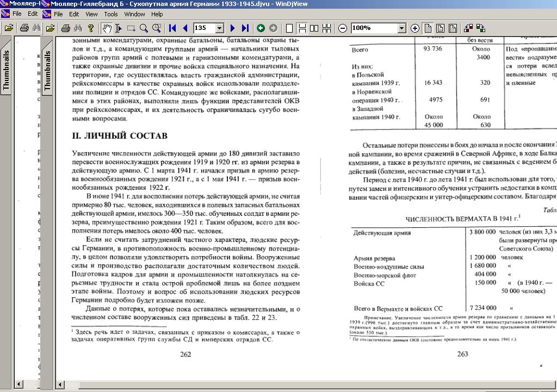Open the page number dropdown list
The height and width of the screenshot is (392, 557).
click(220, 28)
